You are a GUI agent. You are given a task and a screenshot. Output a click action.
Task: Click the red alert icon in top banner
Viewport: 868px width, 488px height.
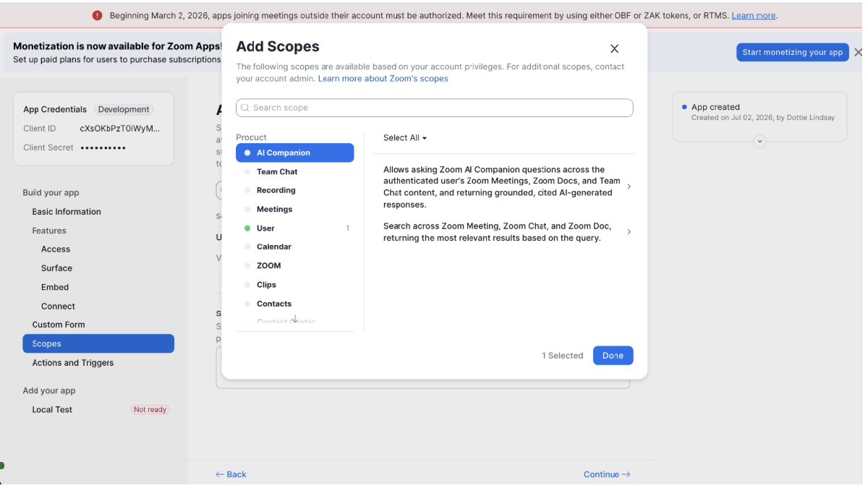point(98,15)
